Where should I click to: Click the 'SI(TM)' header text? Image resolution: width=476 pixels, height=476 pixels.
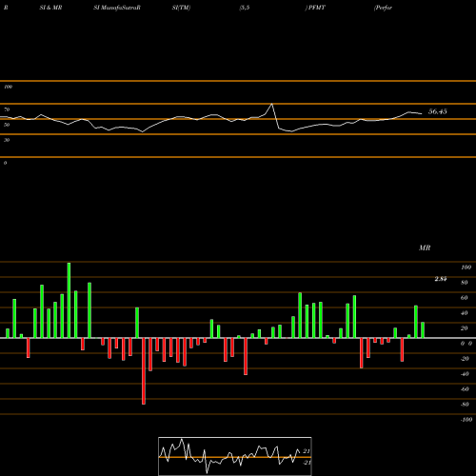tap(181, 8)
